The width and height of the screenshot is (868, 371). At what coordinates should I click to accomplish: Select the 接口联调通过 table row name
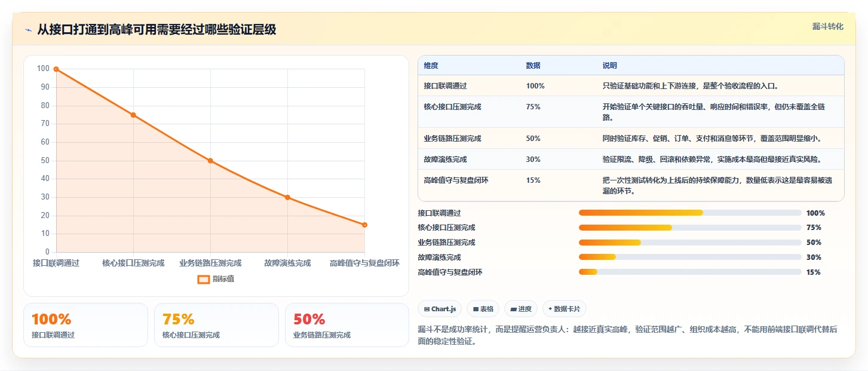(x=445, y=86)
